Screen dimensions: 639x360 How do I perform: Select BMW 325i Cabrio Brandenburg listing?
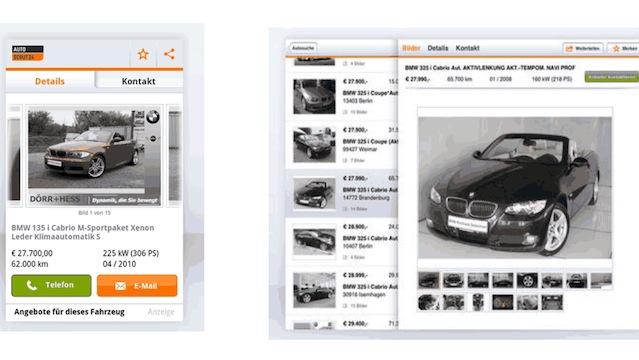click(342, 193)
